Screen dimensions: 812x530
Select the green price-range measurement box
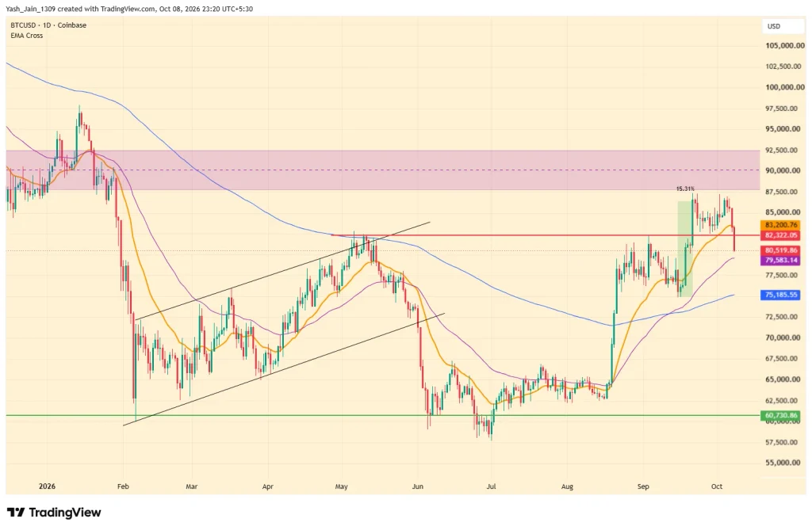coord(686,249)
